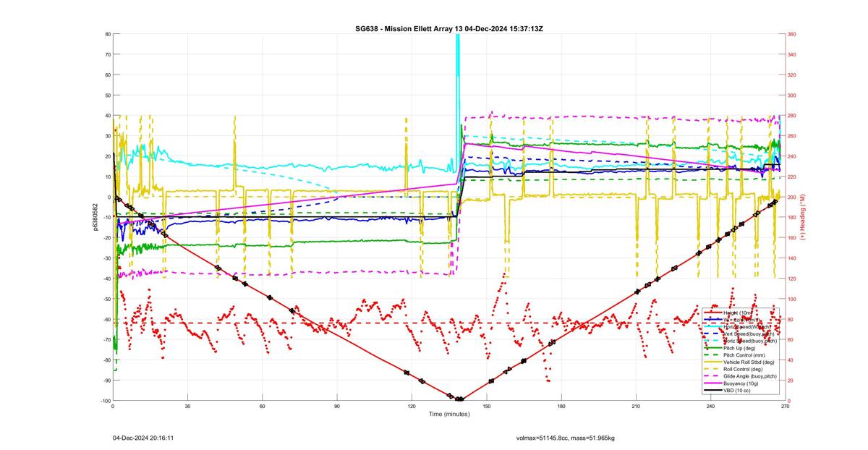Click the solid green Pitch Up legend line sample
This screenshot has width=868, height=450.
712,348
